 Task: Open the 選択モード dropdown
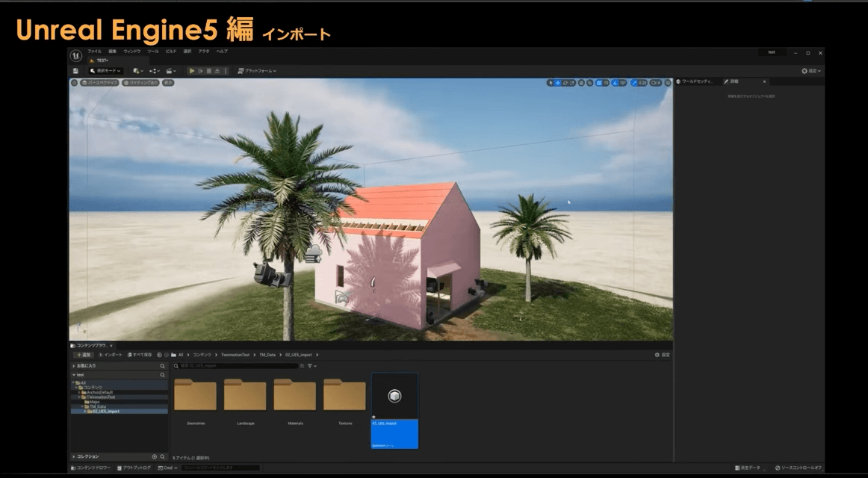[105, 71]
